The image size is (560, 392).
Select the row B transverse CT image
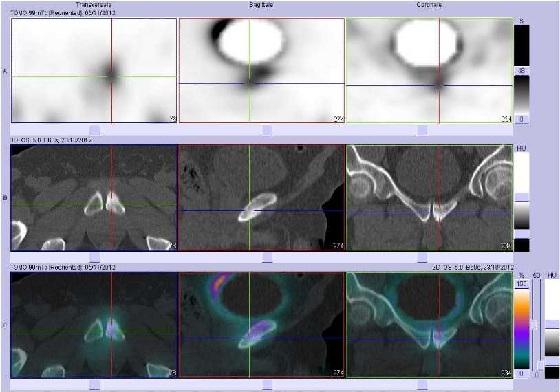coord(94,197)
